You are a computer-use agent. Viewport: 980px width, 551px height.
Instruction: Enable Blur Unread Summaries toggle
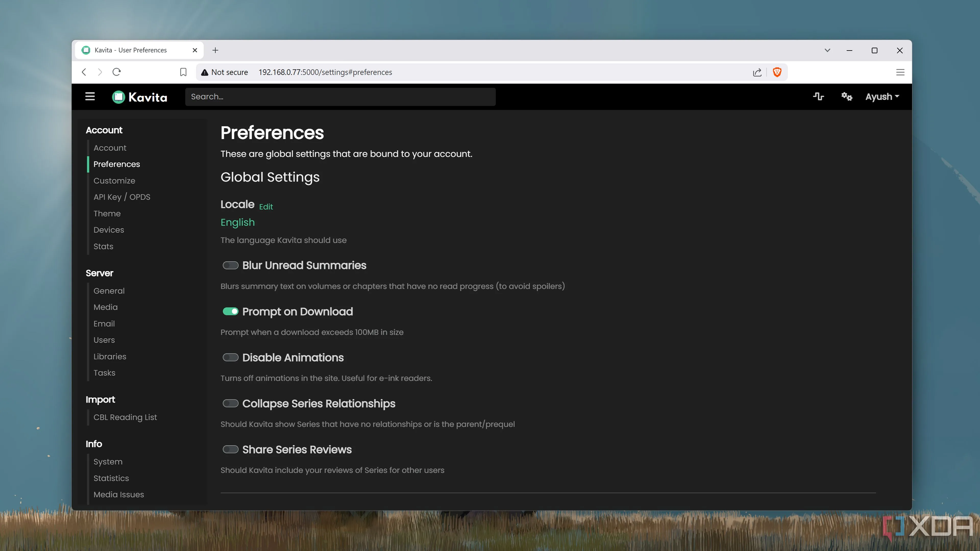[x=230, y=265]
